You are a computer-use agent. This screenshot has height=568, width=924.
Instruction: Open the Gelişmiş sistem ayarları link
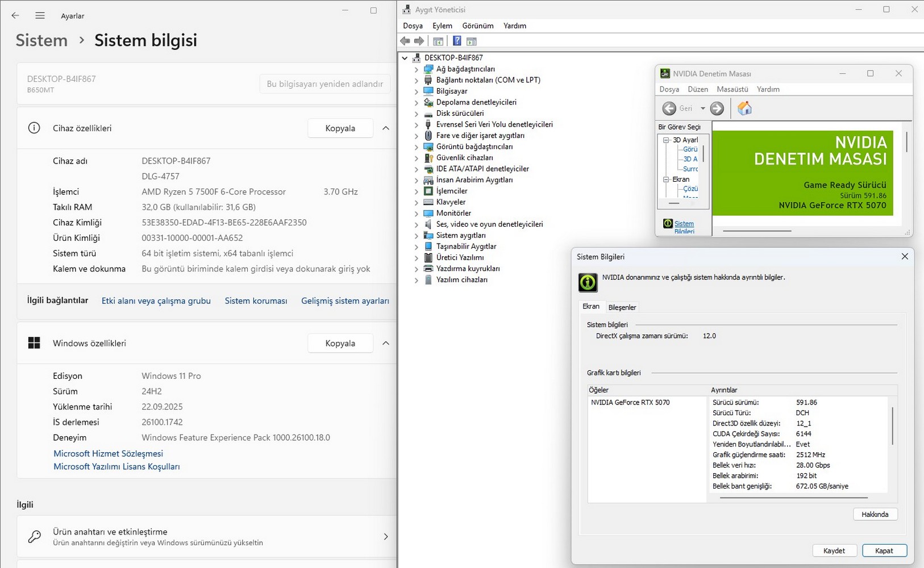[x=345, y=301]
